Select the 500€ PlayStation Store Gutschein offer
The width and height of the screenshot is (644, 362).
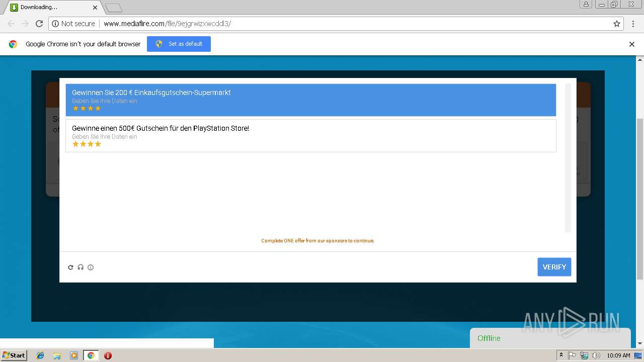pyautogui.click(x=311, y=136)
